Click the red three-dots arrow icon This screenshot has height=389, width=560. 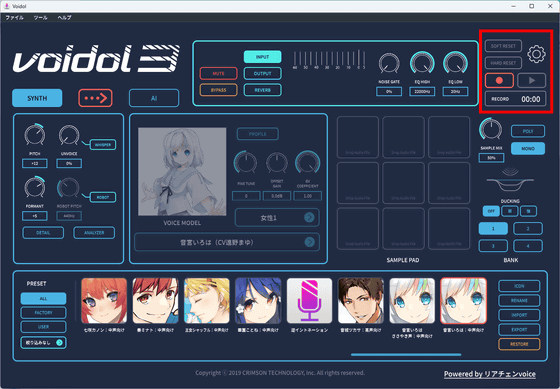(x=95, y=98)
